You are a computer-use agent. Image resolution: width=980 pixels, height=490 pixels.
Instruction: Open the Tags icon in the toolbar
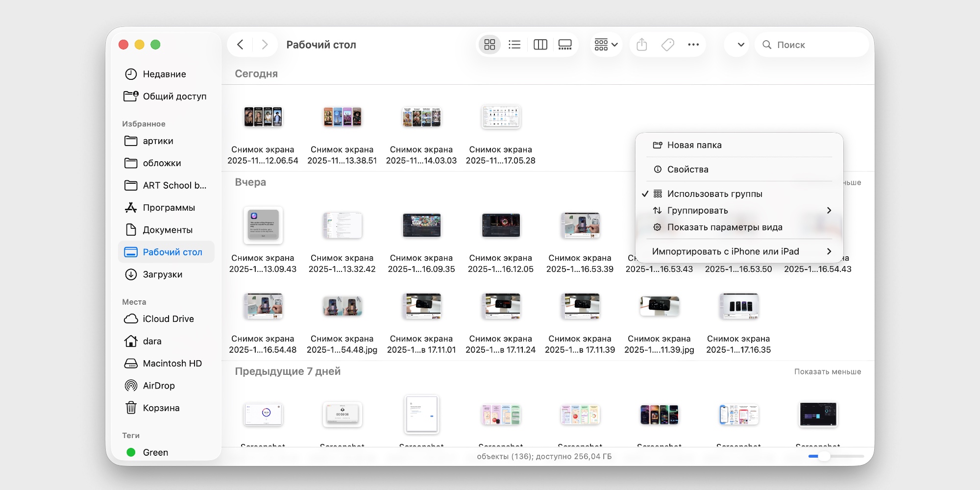point(667,44)
